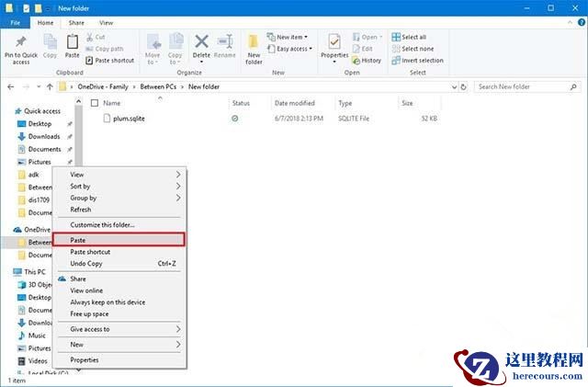Open the ribbon help question mark
The width and height of the screenshot is (588, 387).
click(582, 23)
